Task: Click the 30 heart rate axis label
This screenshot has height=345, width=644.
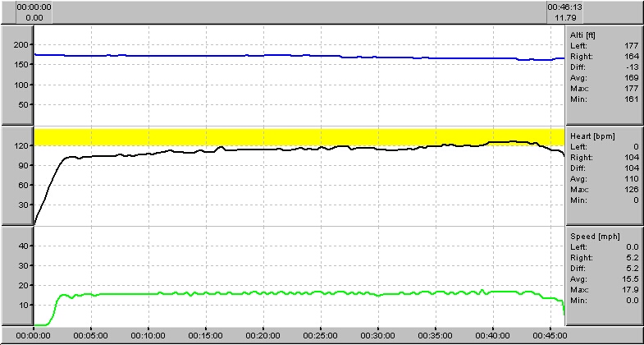Action: 23,205
